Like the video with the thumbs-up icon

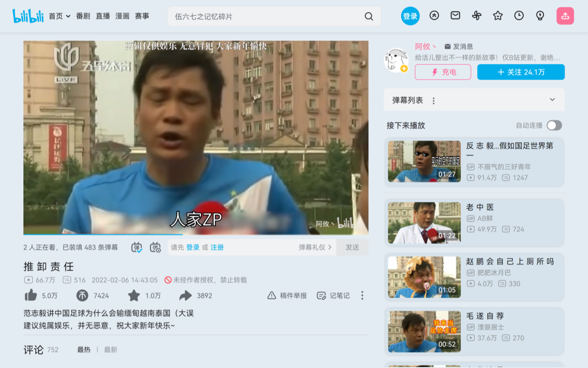click(31, 296)
